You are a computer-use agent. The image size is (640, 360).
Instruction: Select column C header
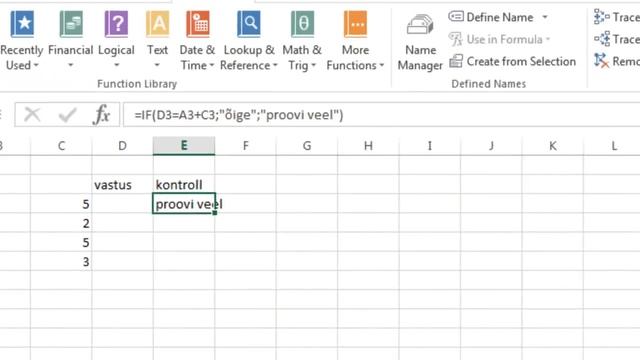(x=61, y=146)
